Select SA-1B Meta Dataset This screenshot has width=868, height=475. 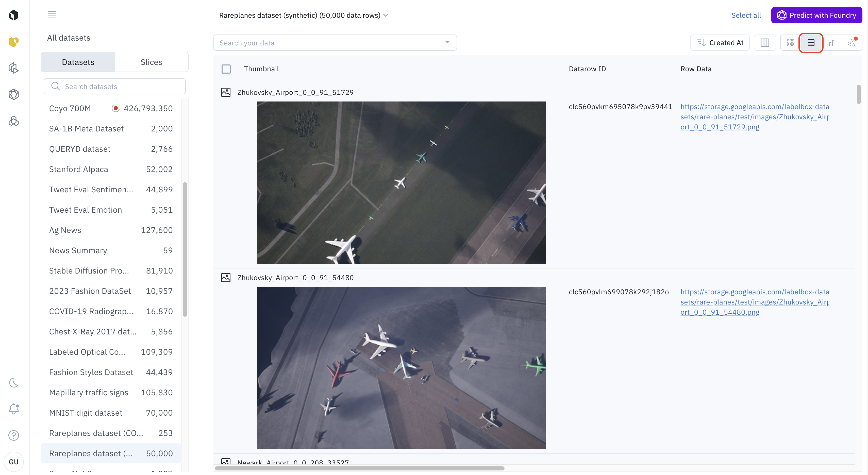[110, 129]
